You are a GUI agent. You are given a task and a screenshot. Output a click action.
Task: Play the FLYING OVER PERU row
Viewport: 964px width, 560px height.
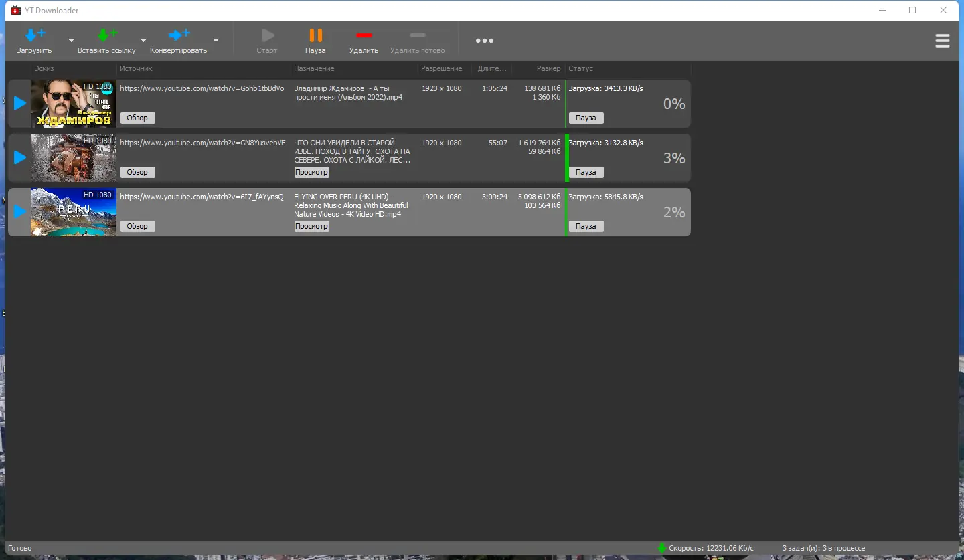pyautogui.click(x=20, y=212)
